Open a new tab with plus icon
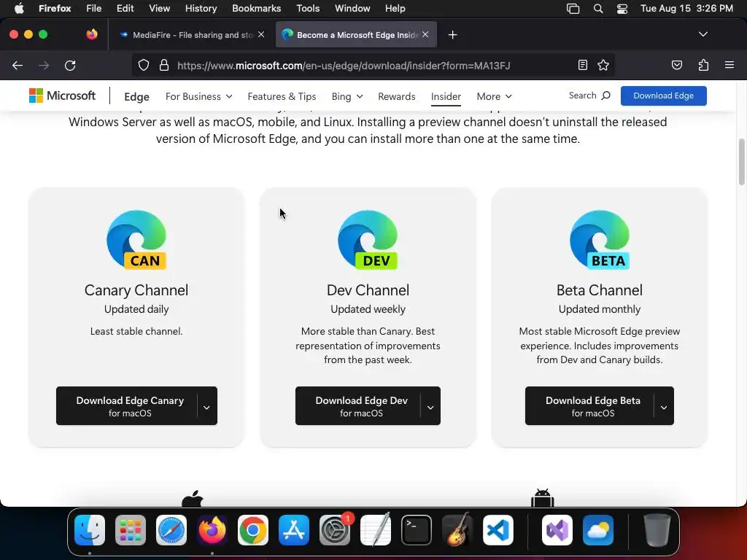747x560 pixels. 452,35
